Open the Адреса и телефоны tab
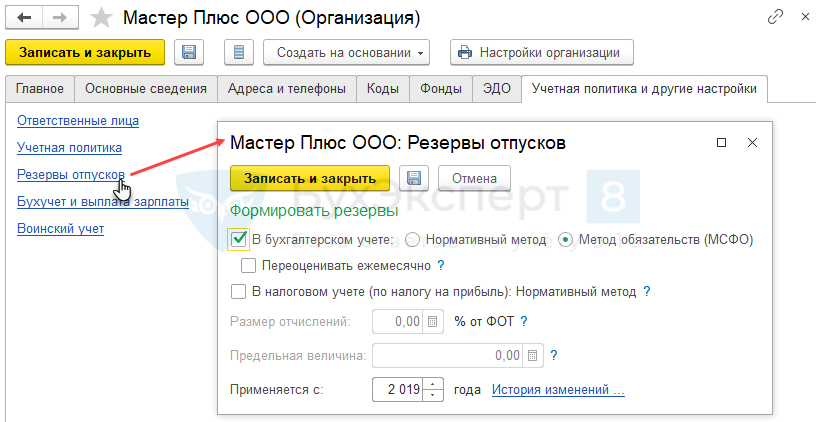This screenshot has height=422, width=816. 287,89
